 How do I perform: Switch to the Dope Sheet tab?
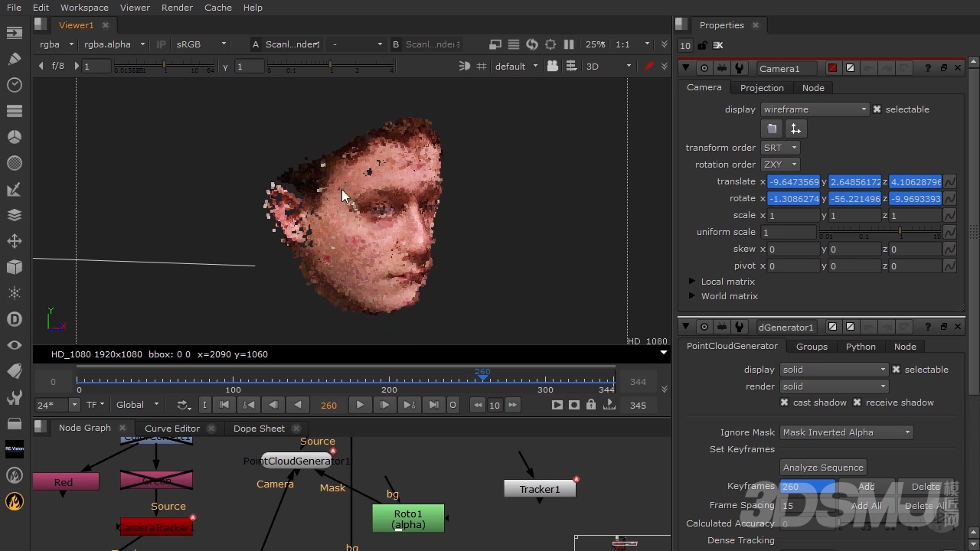tap(259, 429)
